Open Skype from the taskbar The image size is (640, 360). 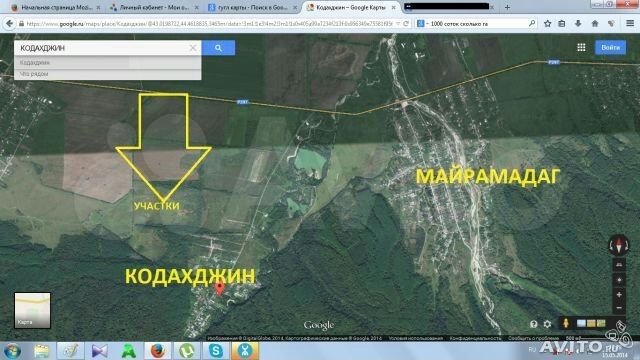[216, 351]
